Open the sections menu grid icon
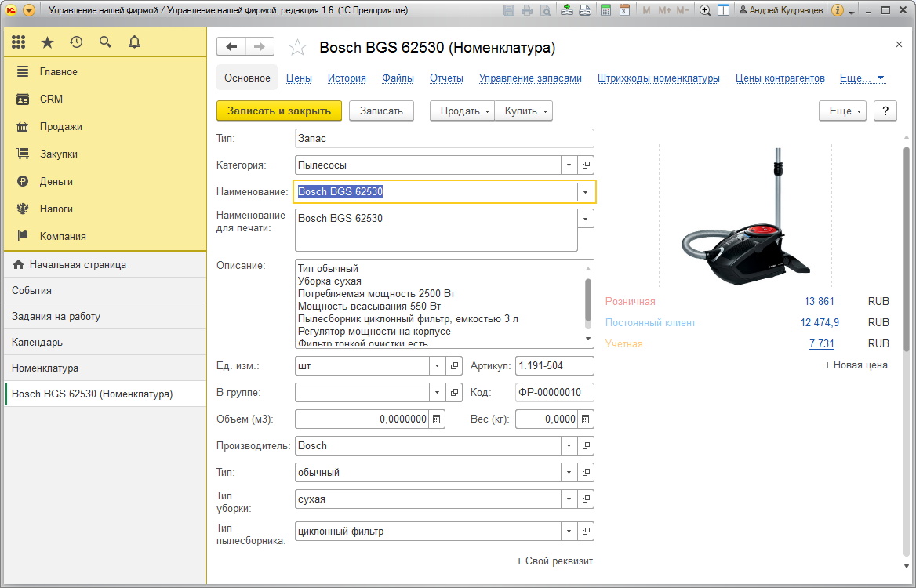 [x=19, y=42]
